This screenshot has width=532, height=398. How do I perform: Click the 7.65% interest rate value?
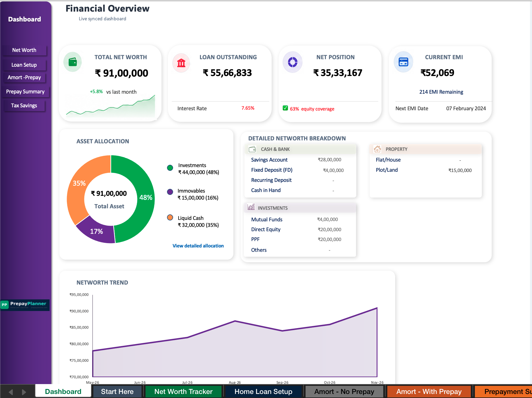(x=248, y=108)
